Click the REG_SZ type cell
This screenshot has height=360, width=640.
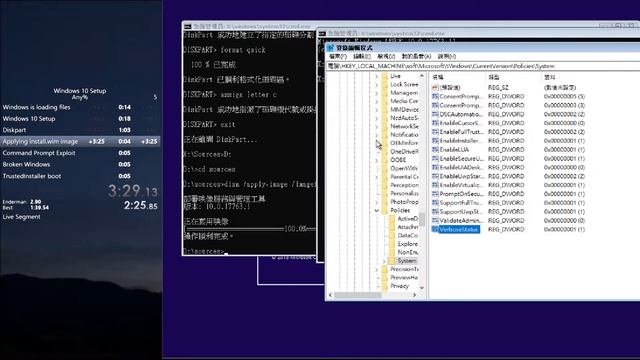click(498, 88)
